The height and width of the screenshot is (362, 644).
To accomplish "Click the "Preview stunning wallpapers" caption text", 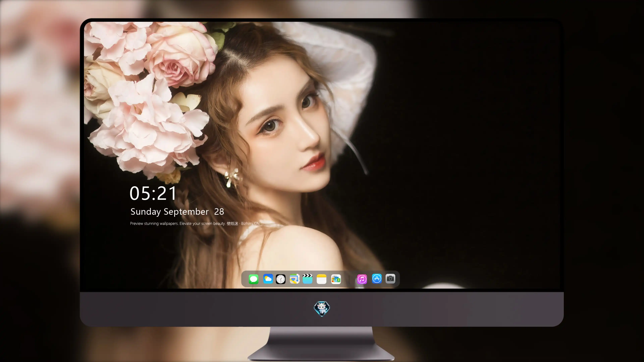I will (x=195, y=224).
